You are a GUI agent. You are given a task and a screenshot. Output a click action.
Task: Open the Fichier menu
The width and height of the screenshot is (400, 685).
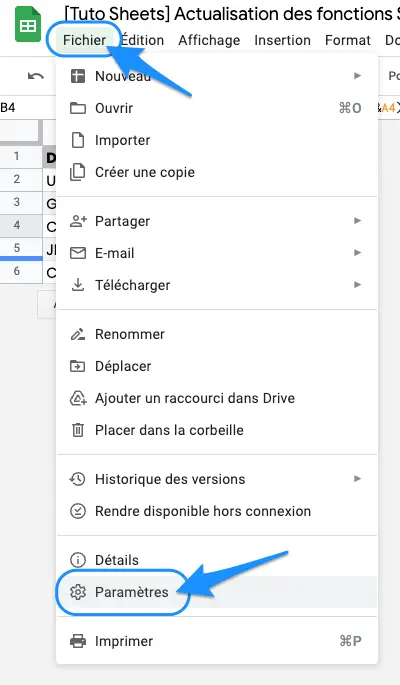click(84, 40)
